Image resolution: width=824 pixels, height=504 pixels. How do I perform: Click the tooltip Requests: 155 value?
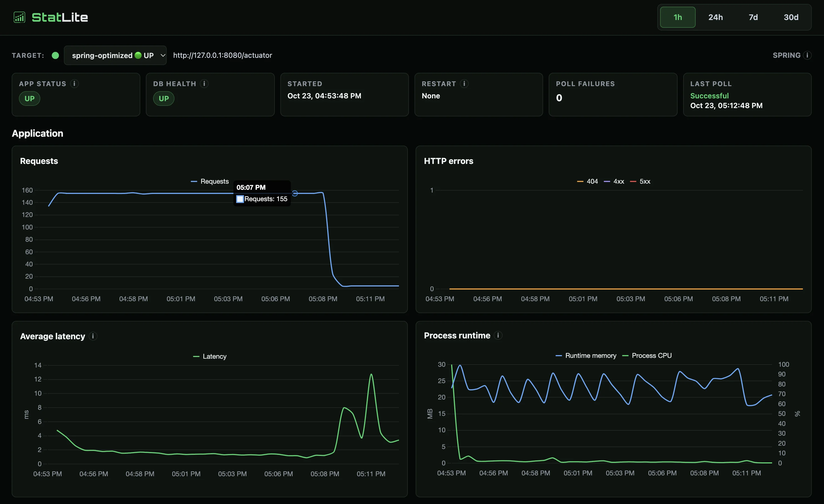pyautogui.click(x=266, y=199)
